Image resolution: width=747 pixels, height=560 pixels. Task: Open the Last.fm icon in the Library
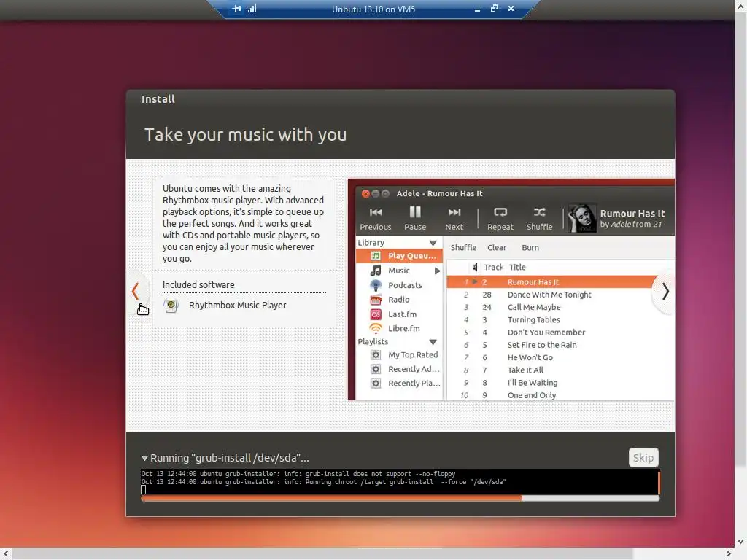tap(376, 314)
